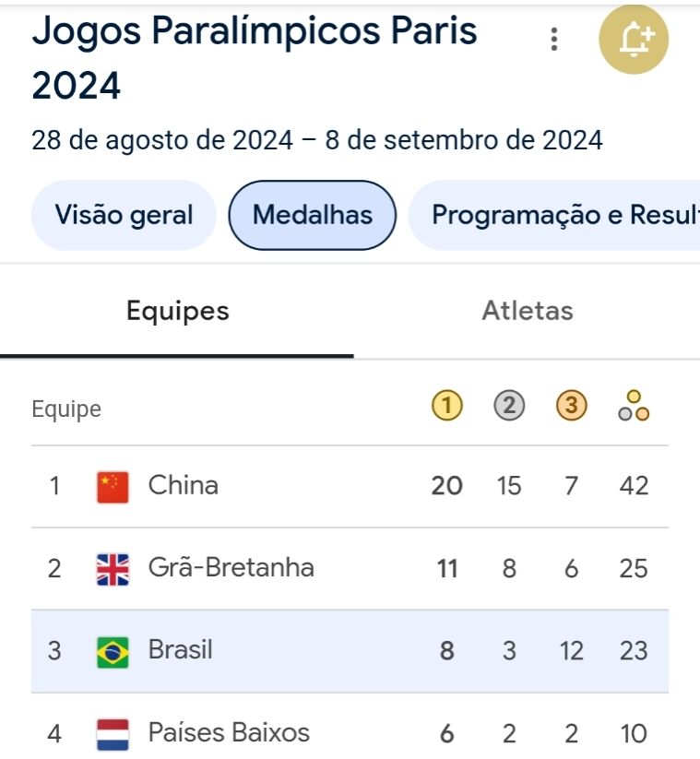Click the bronze medal column icon
Viewport: 700px width, 759px height.
tap(571, 406)
